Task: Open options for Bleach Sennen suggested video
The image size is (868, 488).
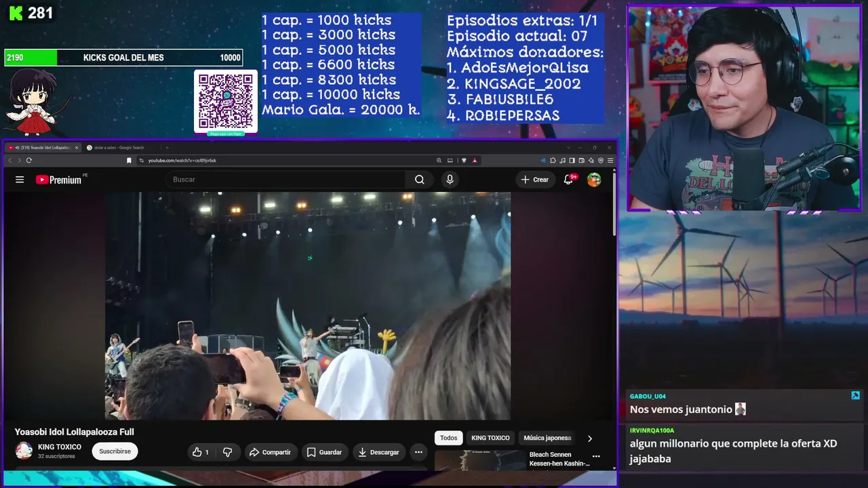Action: tap(596, 456)
